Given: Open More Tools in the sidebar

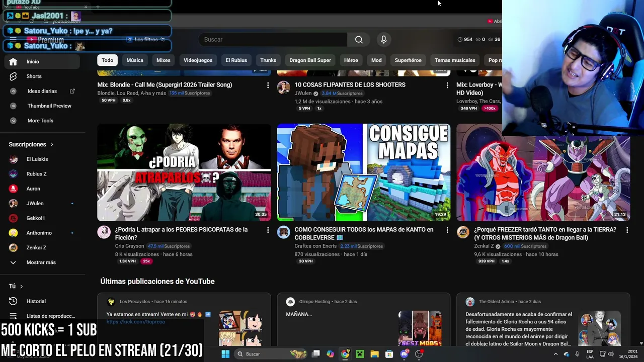Looking at the screenshot, I should 42,121.
